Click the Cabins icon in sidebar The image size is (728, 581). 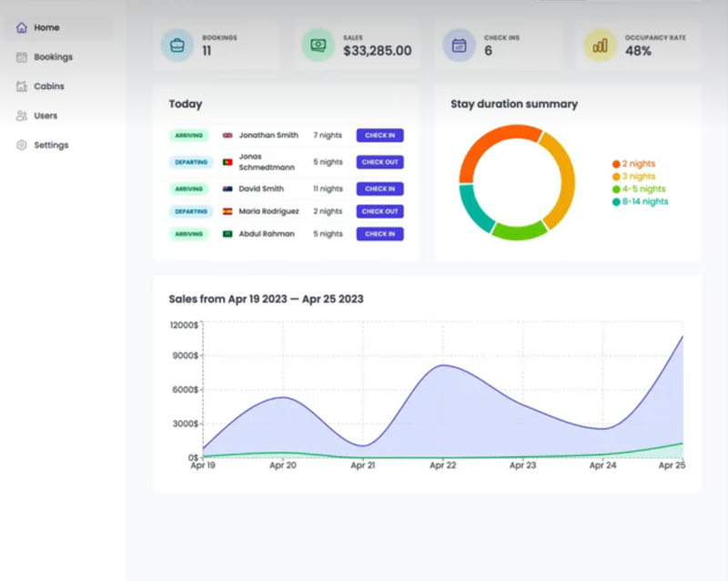point(22,87)
